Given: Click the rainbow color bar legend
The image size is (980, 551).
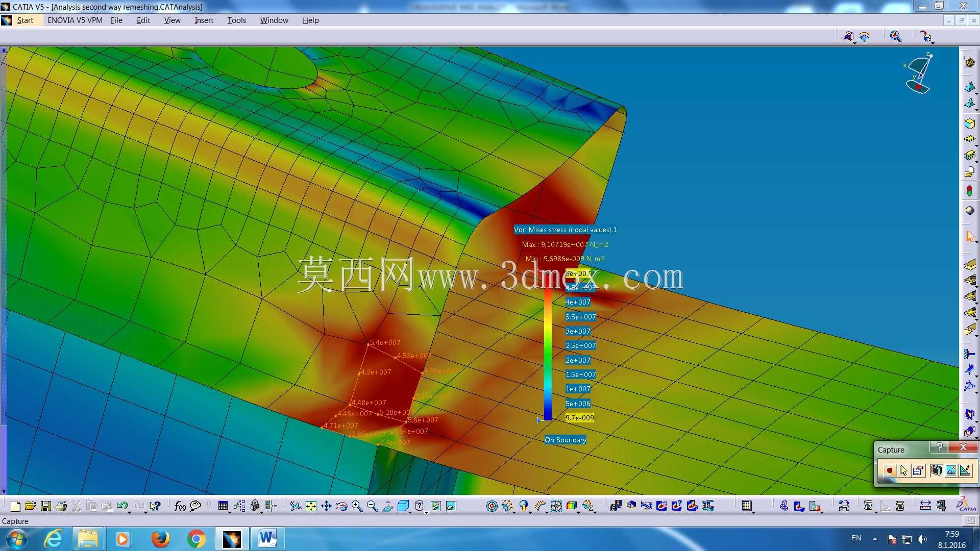Looking at the screenshot, I should click(x=548, y=347).
